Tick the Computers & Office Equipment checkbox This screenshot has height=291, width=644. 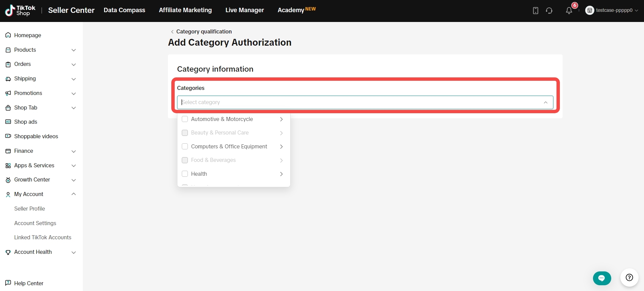pos(185,146)
